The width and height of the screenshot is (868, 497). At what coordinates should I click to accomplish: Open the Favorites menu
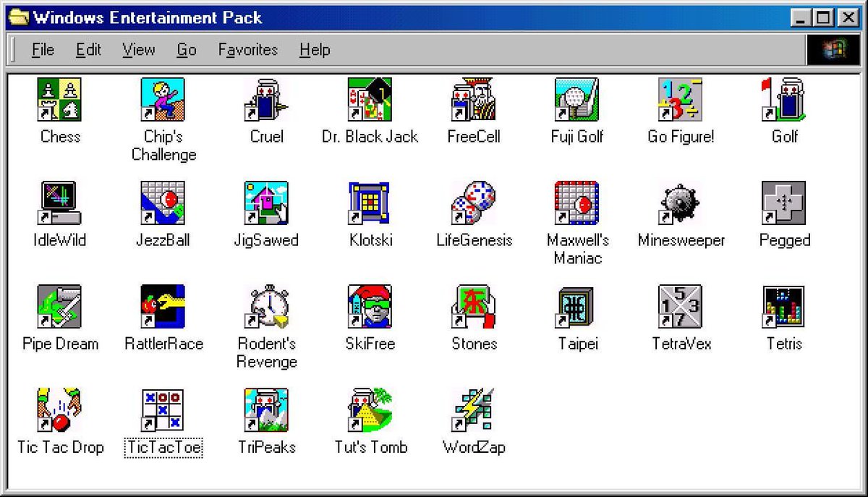(x=248, y=50)
